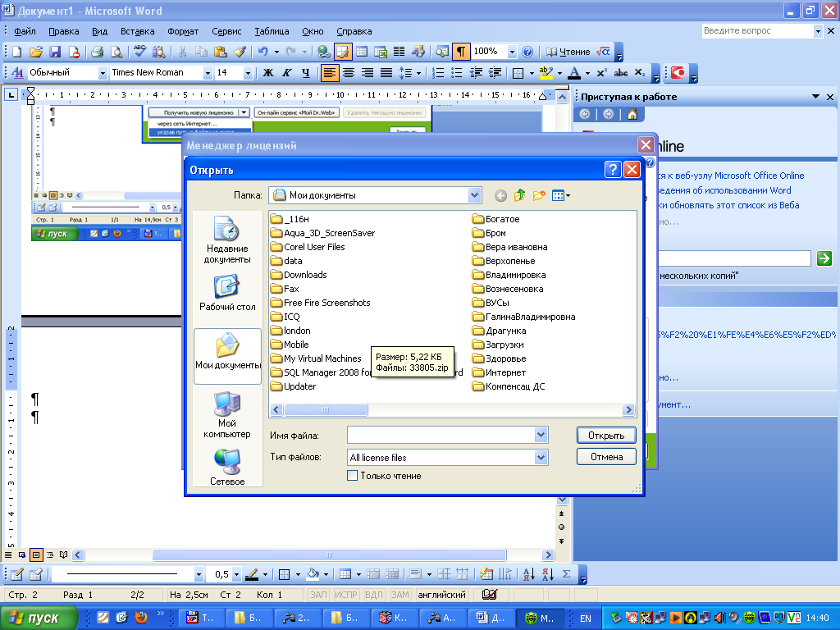
Task: Click the Word Help question mark icon
Action: pyautogui.click(x=527, y=52)
